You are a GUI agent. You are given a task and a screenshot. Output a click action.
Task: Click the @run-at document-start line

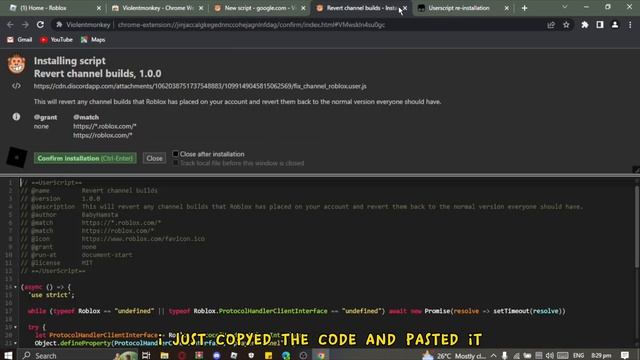(x=76, y=255)
